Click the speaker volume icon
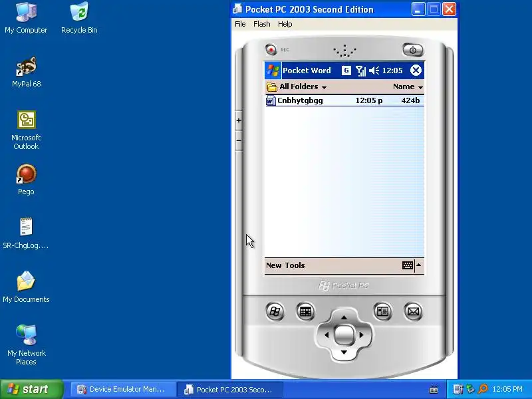The height and width of the screenshot is (399, 532). tap(374, 70)
